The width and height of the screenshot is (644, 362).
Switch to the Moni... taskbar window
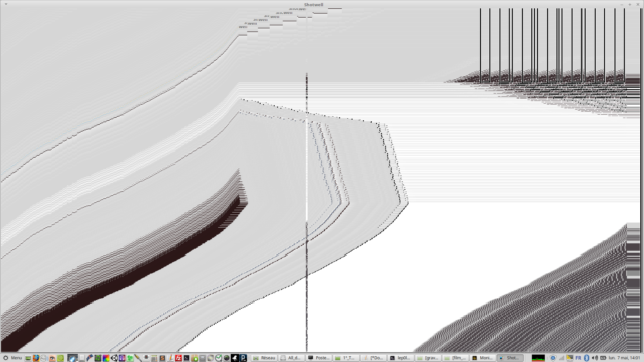(483, 358)
